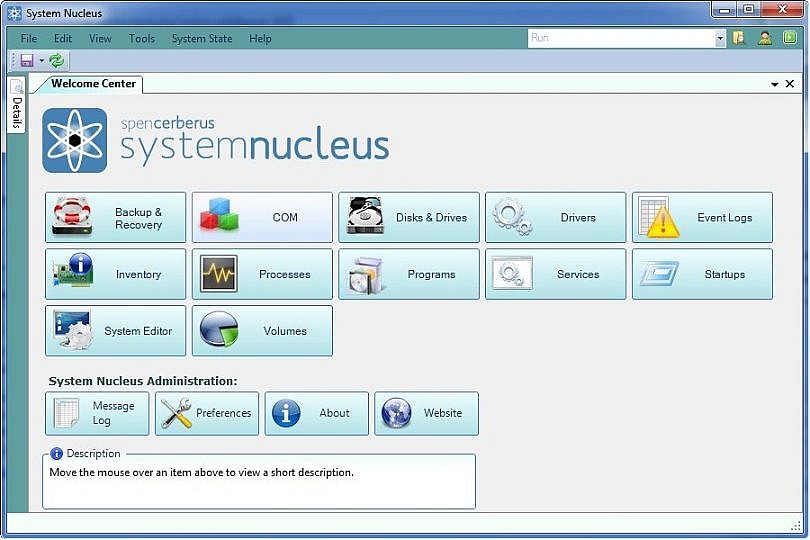
Task: Click the System Nucleus atom logo
Action: pyautogui.click(x=75, y=140)
